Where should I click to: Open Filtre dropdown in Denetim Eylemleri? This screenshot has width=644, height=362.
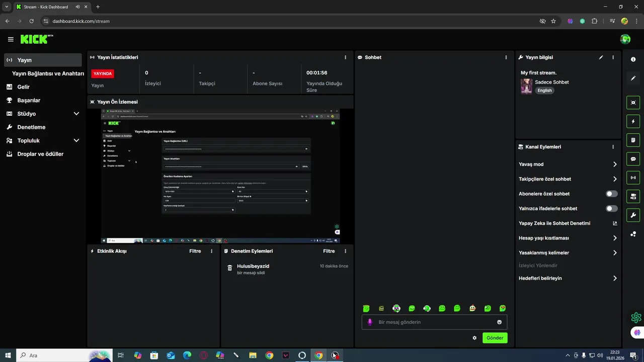pyautogui.click(x=329, y=251)
